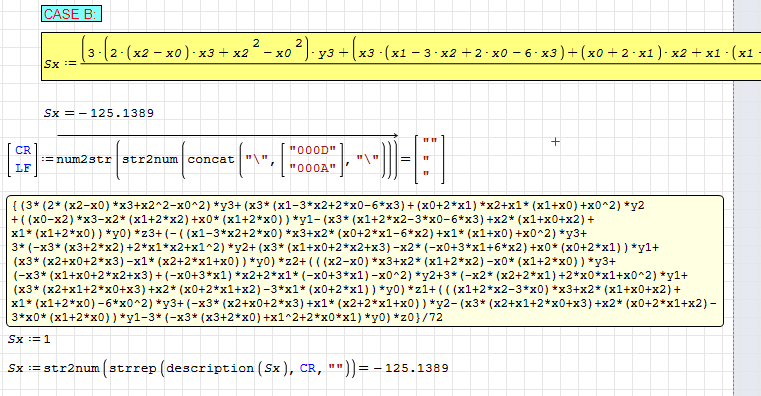Select the CASE B: text label

tap(71, 14)
